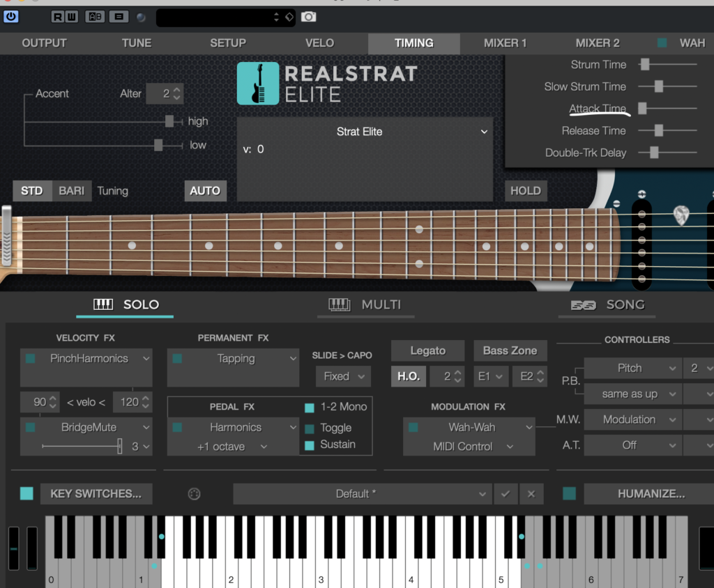
Task: Click the camera snapshot icon
Action: tap(308, 17)
